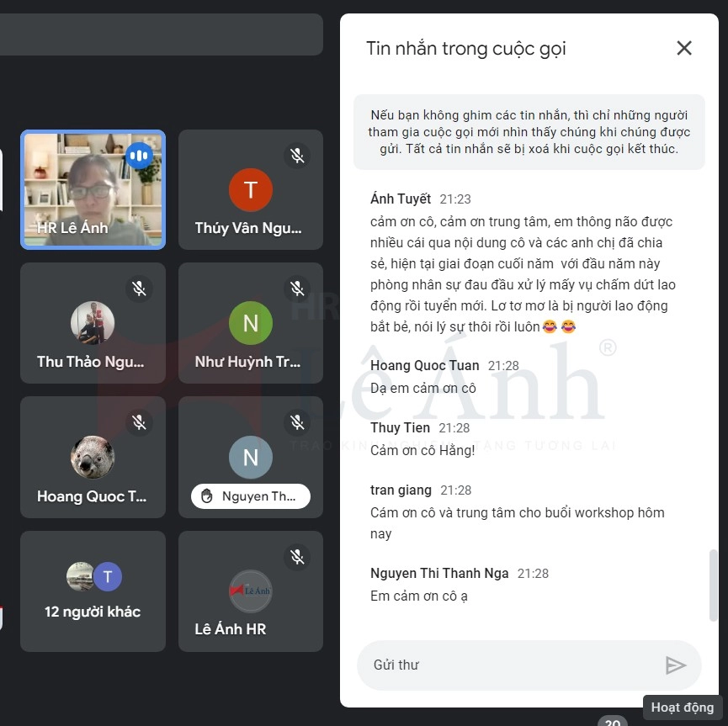Click muted mic icon on Thúy Vân tile
Viewport: 728px width, 726px height.
[x=297, y=156]
